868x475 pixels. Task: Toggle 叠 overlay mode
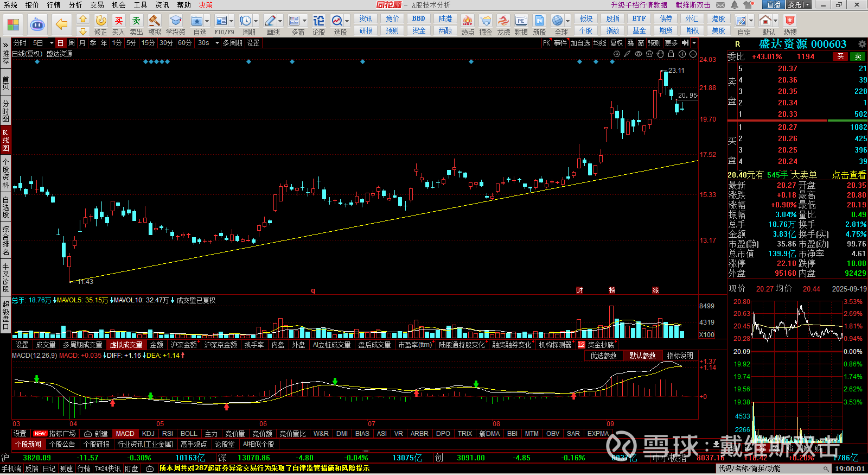coord(630,43)
